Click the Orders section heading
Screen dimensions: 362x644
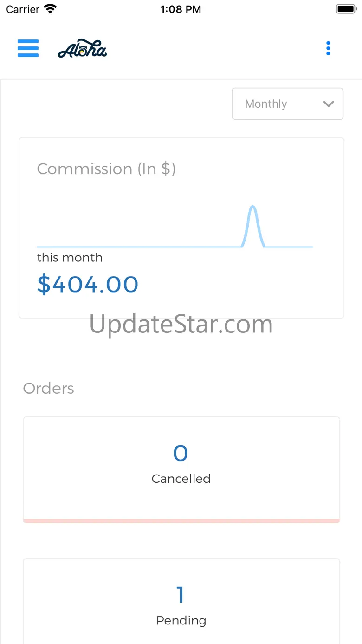click(49, 389)
